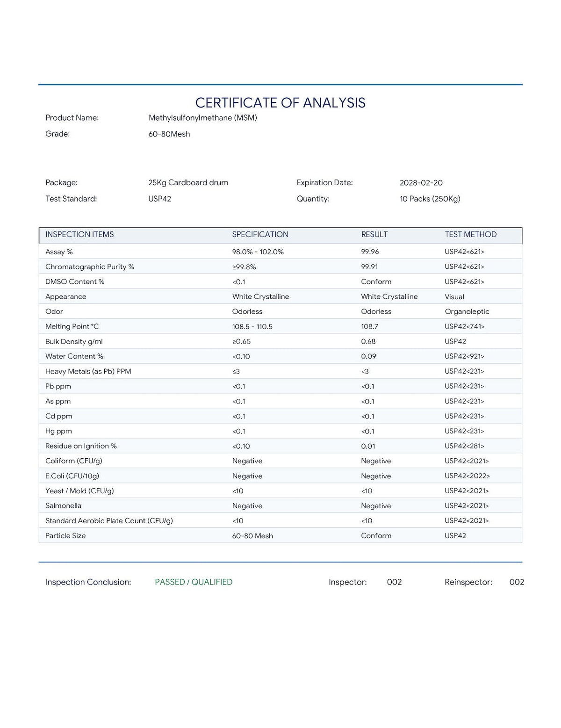Select the 'Residue on Ignition %' label
The width and height of the screenshot is (561, 728).
[x=81, y=447]
